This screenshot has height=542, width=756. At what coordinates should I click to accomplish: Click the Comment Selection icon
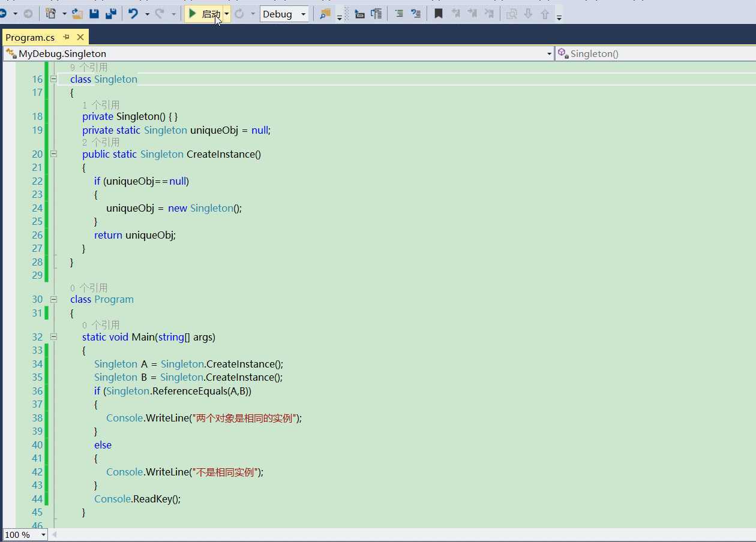tap(376, 14)
